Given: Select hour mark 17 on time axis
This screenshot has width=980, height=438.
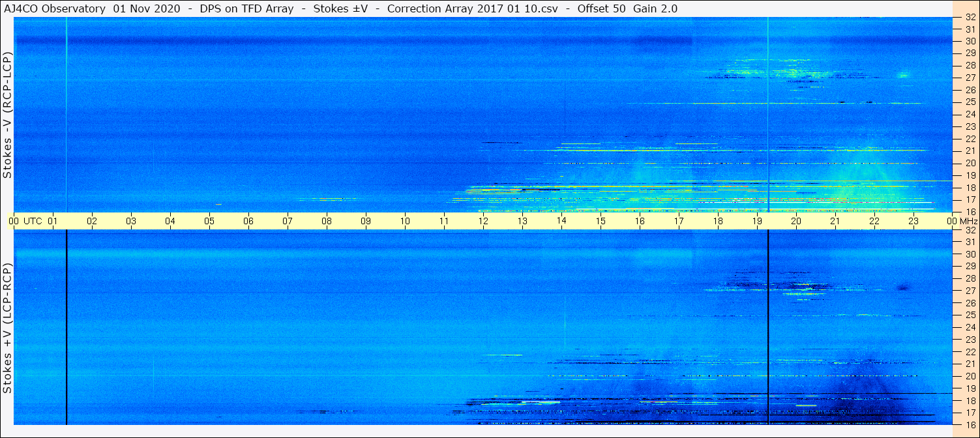Looking at the screenshot, I should 679,221.
